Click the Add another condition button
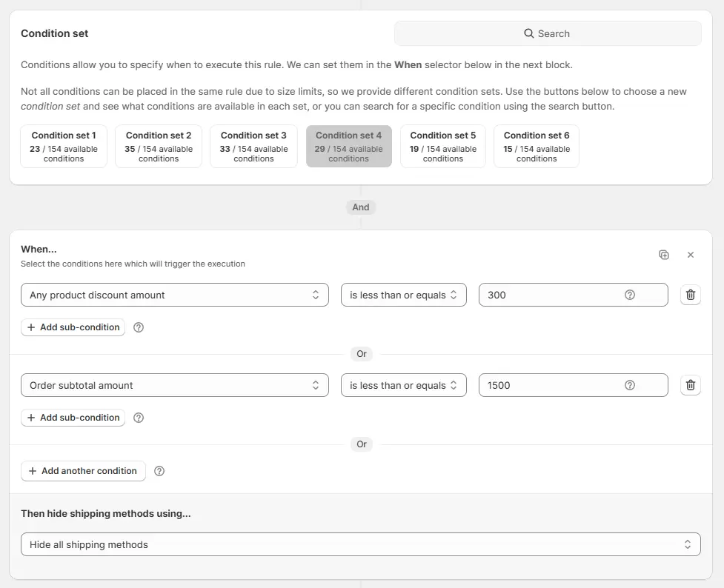The height and width of the screenshot is (588, 724). point(83,471)
